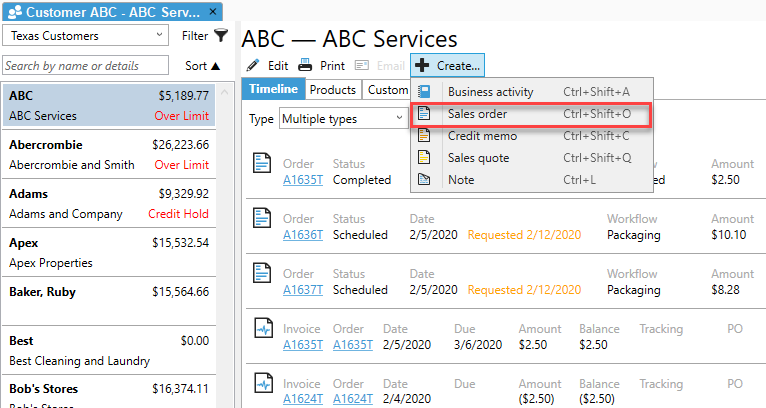Click the Create plus button
Screen dimensions: 766x408
pyautogui.click(x=447, y=65)
